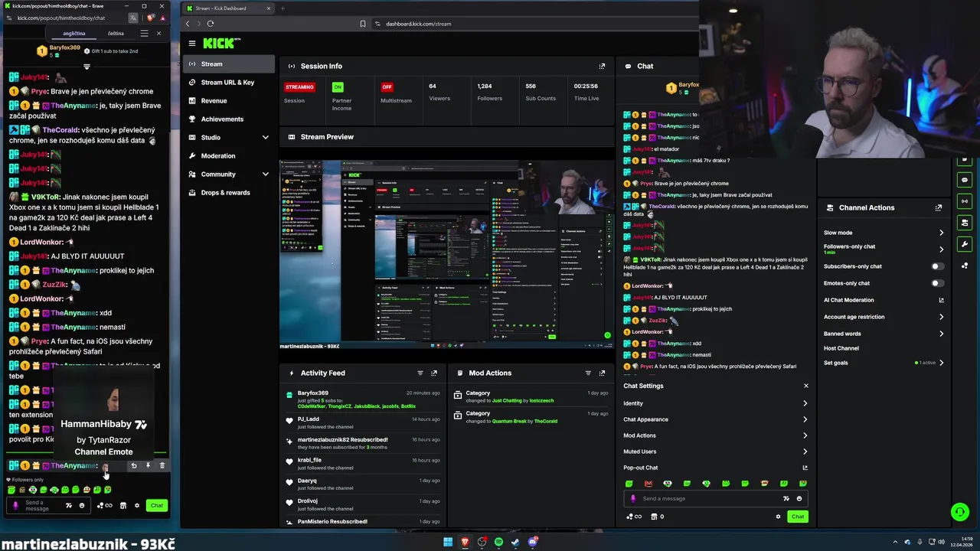This screenshot has height=551, width=980.
Task: Select čeština in popout translate bar
Action: click(x=116, y=34)
